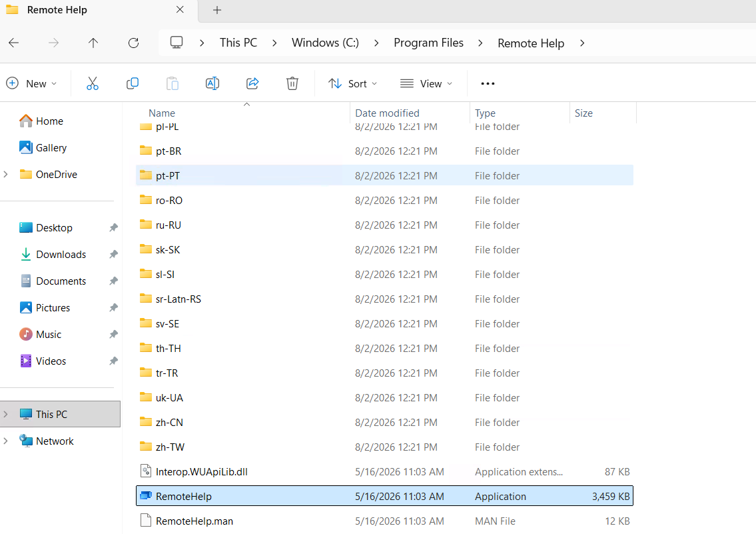756x534 pixels.
Task: Click the Cut scissors icon
Action: [93, 83]
